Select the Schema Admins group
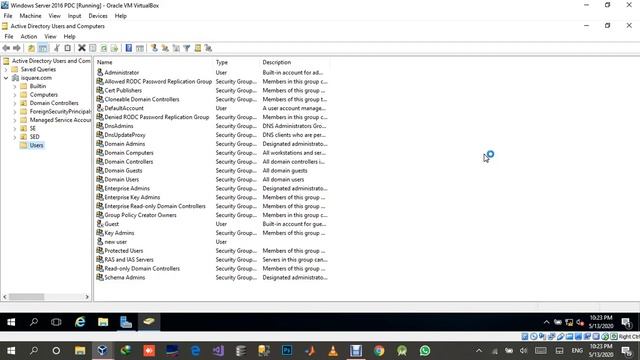The image size is (640, 360). 124,278
